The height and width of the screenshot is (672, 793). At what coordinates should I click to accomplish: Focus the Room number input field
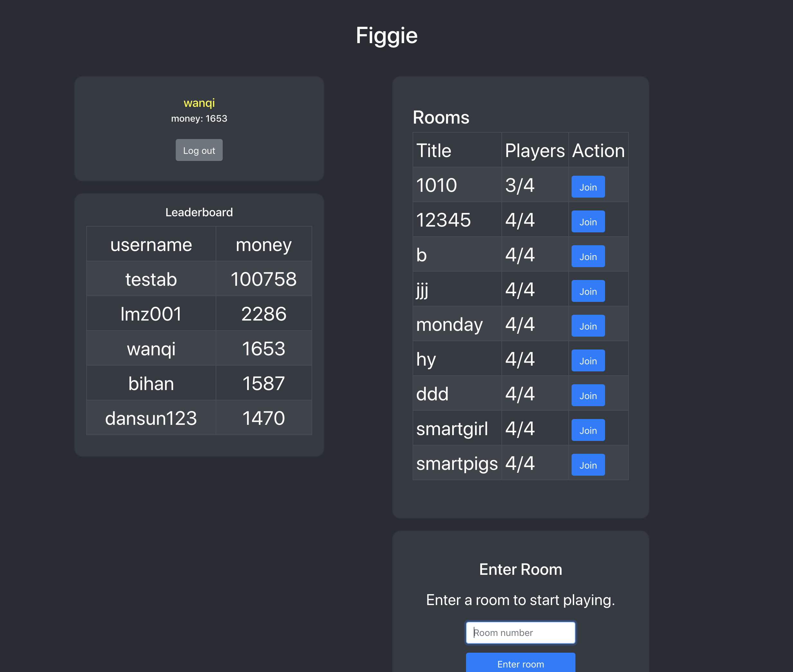point(520,633)
